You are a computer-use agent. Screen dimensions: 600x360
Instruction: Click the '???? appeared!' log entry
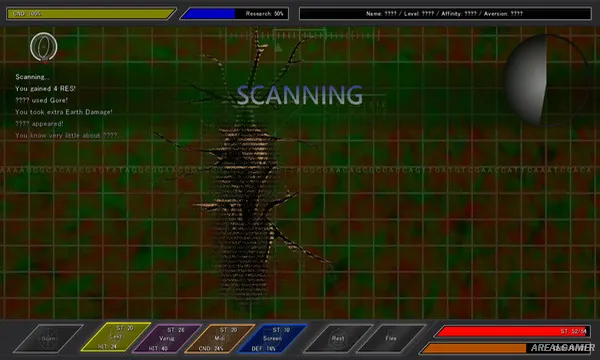coord(39,124)
